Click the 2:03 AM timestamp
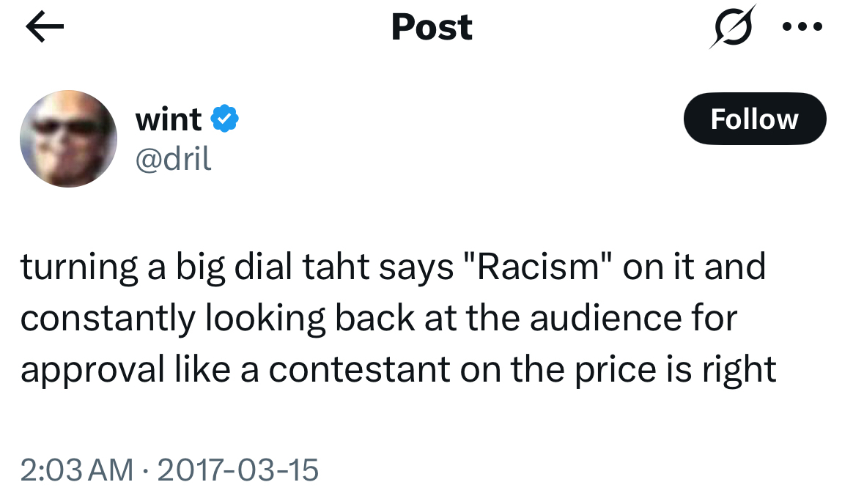Screen dimensions: 864x504 (x=77, y=470)
